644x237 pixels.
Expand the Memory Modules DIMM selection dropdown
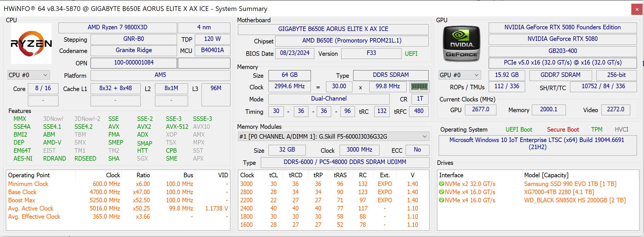333,137
